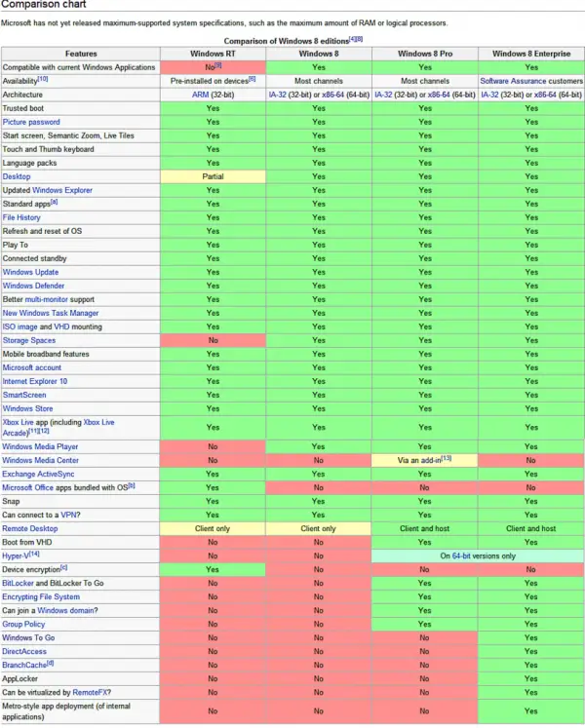Open footnote 13 after Via an add-in
The width and height of the screenshot is (585, 728).
point(447,458)
